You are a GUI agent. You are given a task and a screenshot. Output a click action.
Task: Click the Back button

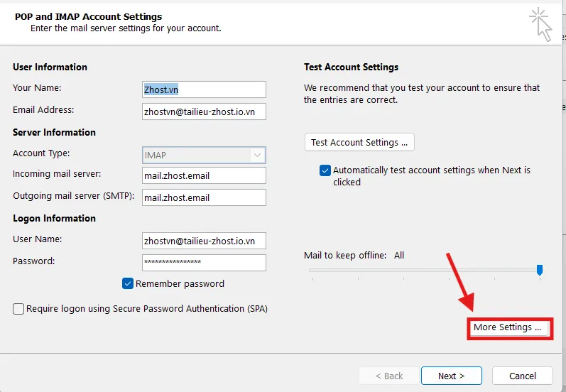[388, 376]
